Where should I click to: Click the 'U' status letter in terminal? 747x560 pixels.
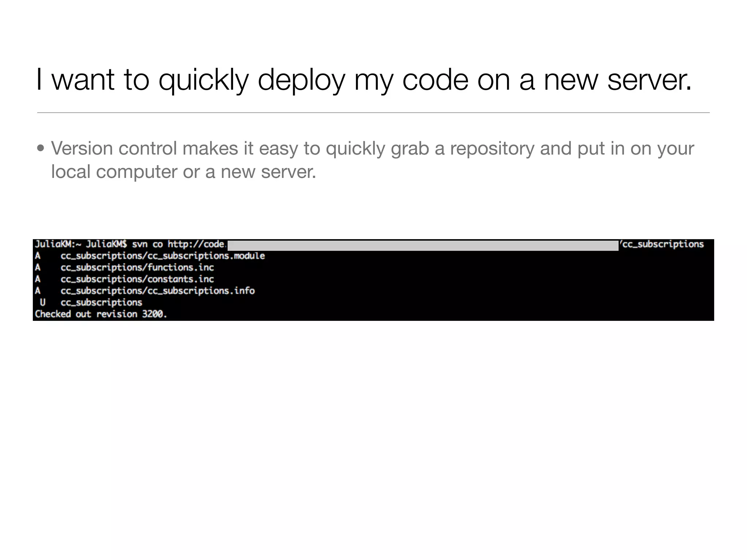tap(43, 302)
